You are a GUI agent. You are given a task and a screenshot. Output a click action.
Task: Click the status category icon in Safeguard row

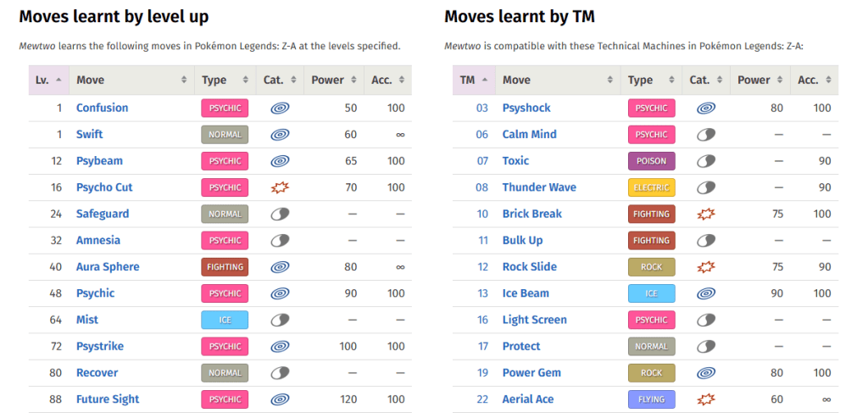pyautogui.click(x=280, y=214)
